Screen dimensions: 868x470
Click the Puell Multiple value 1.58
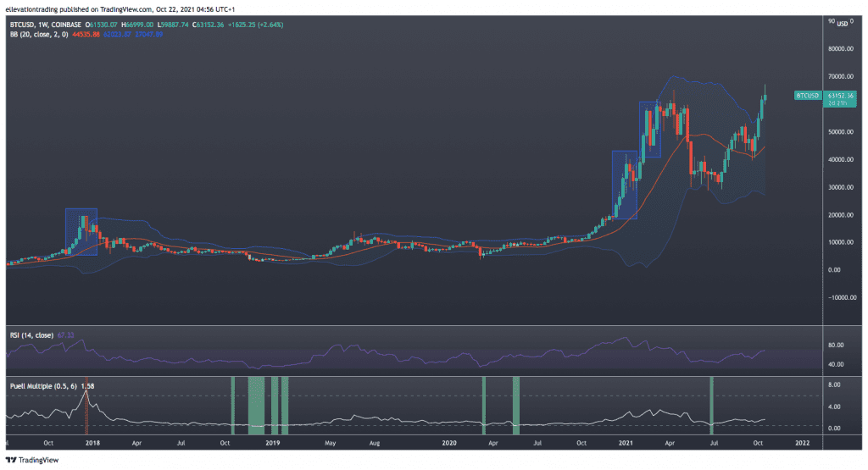click(x=87, y=386)
